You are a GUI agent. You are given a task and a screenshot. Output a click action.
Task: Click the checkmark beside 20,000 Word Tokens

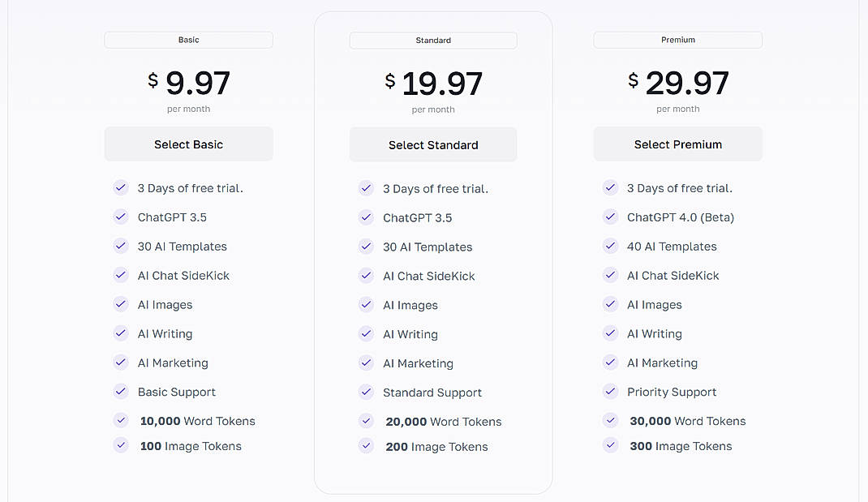point(366,421)
